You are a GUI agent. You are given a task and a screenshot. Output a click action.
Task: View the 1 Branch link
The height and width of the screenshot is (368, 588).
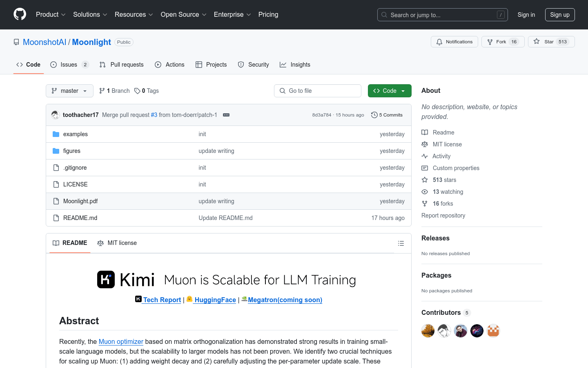tap(114, 91)
